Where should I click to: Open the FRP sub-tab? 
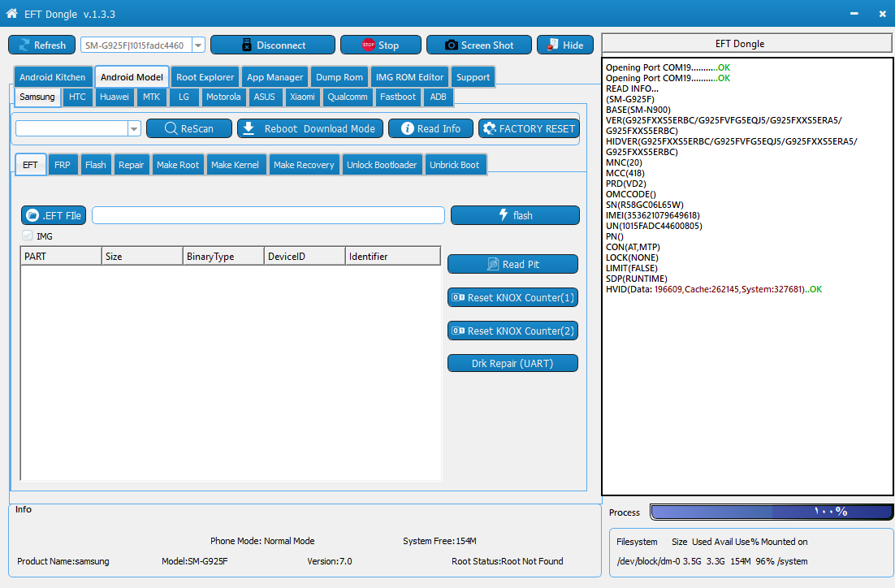[x=63, y=165]
